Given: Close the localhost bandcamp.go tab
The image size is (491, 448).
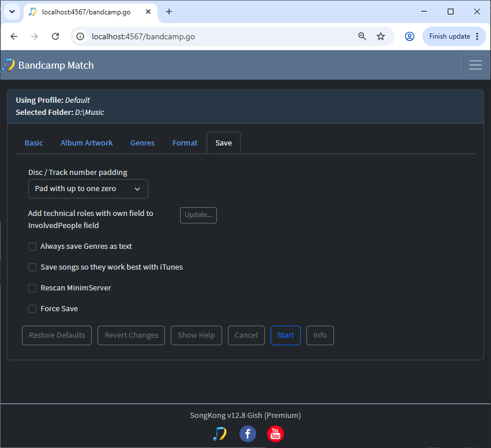Looking at the screenshot, I should coord(148,12).
